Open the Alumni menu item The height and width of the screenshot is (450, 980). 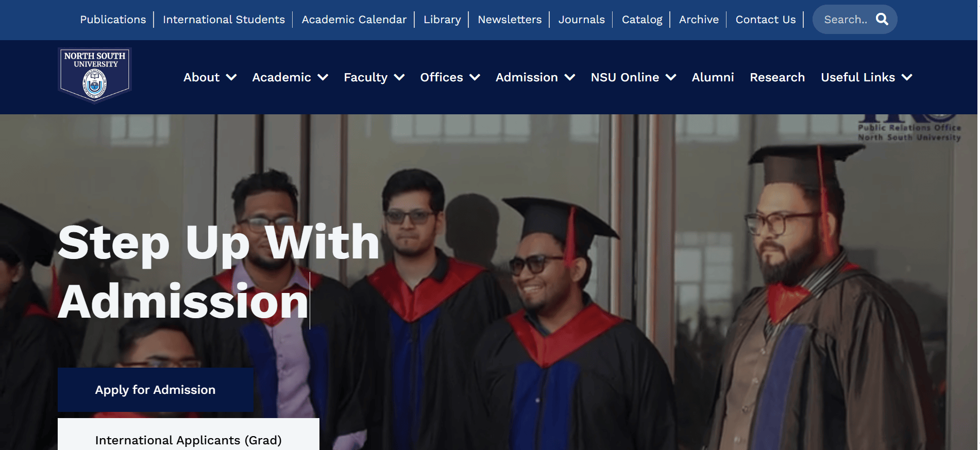pyautogui.click(x=713, y=77)
